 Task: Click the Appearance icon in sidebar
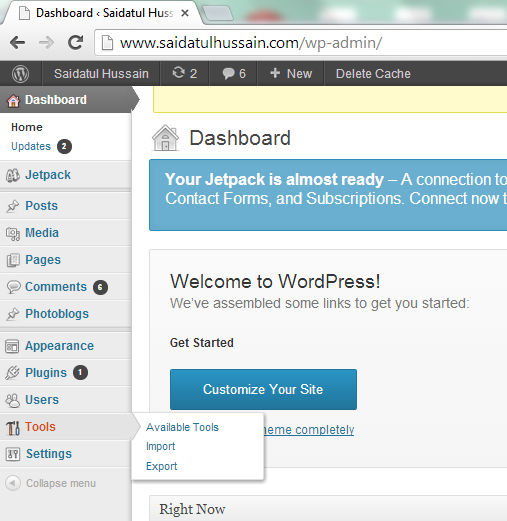(12, 346)
